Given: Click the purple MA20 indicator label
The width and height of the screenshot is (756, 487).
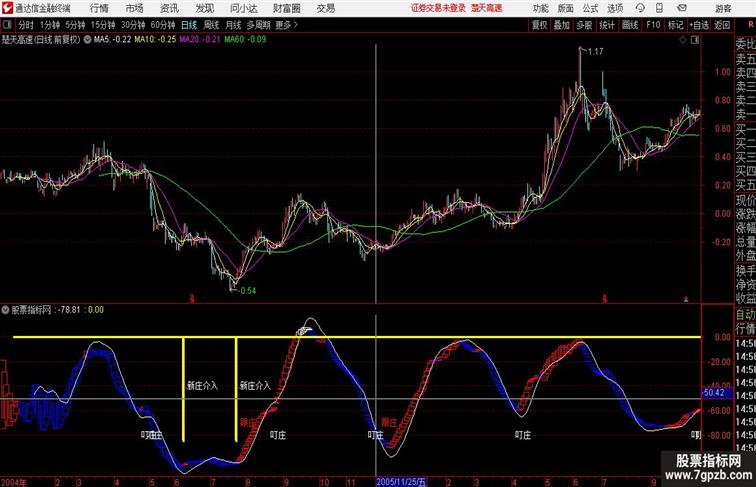Looking at the screenshot, I should coord(200,40).
